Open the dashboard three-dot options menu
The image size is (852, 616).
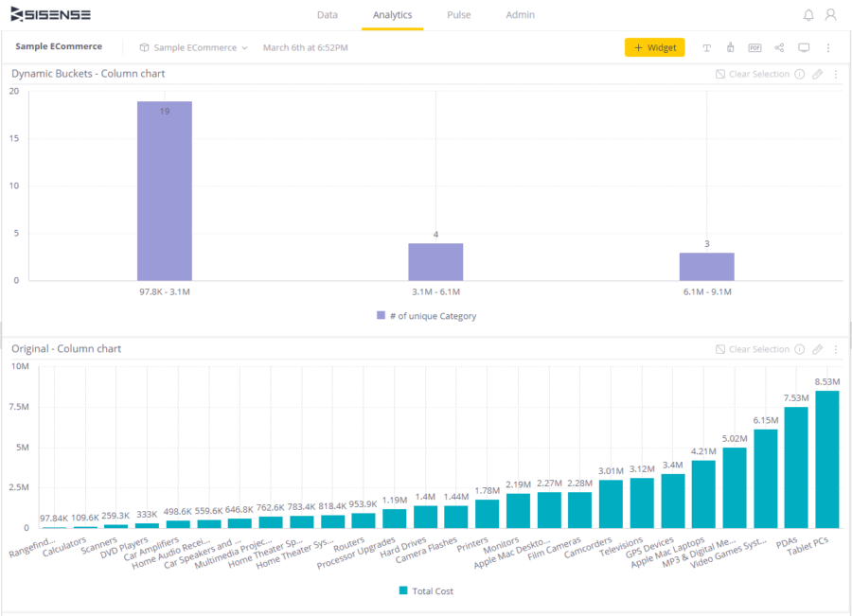[x=828, y=48]
